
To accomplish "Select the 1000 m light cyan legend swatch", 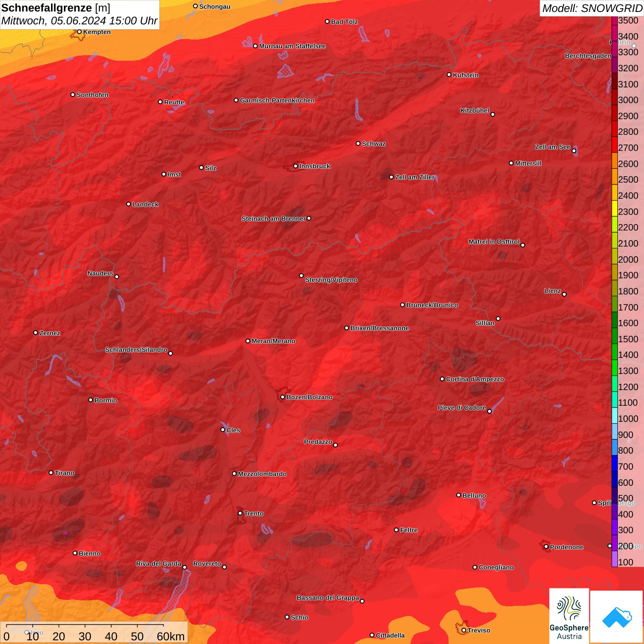I will point(615,415).
